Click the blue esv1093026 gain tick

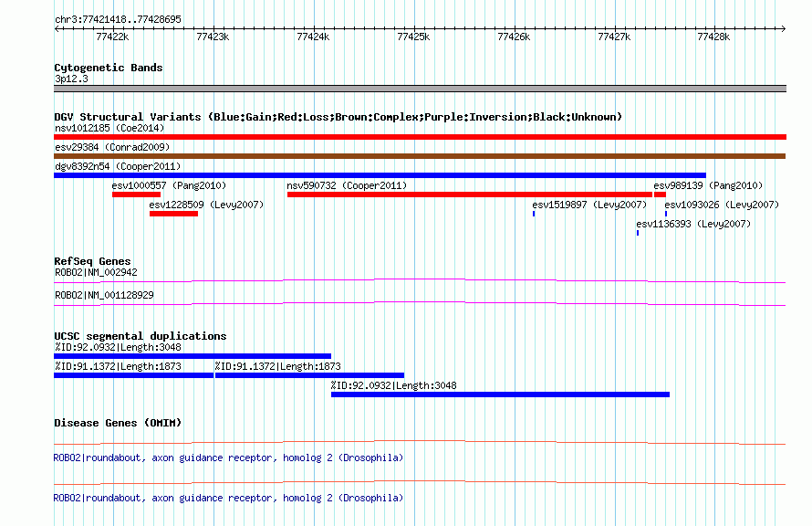[x=666, y=214]
